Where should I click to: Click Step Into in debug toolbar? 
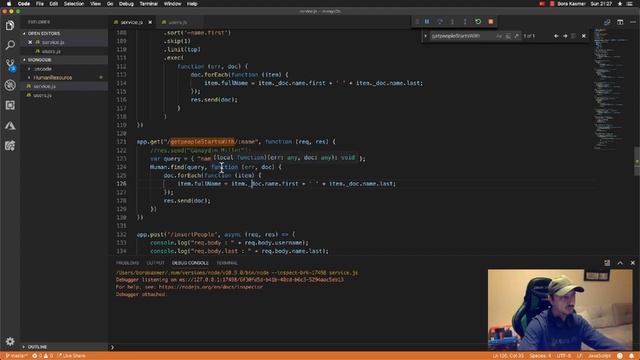point(452,22)
